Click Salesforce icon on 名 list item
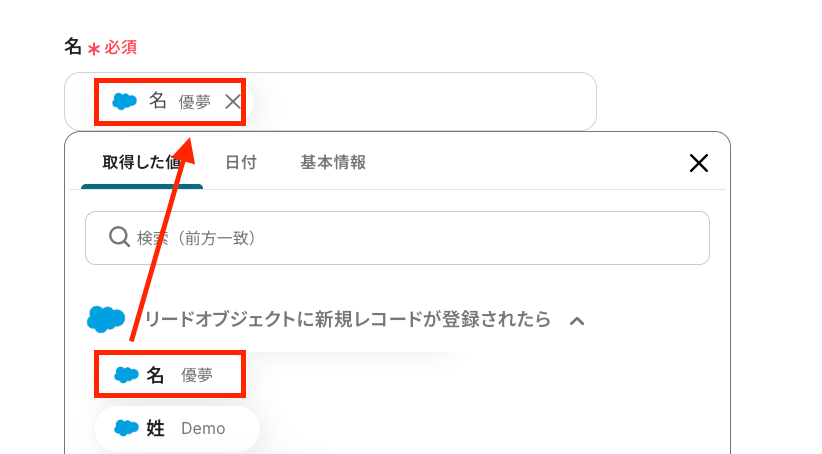The width and height of the screenshot is (822, 454). tap(126, 375)
